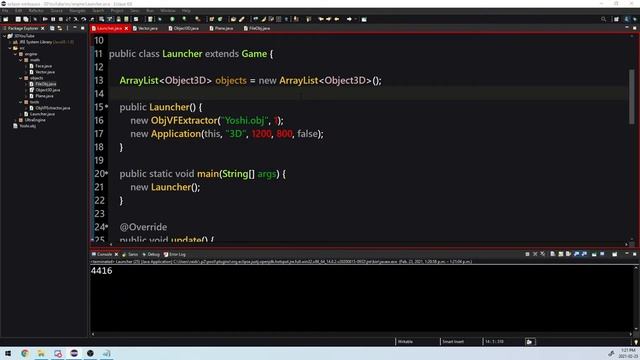
Task: Open the File menu
Action: click(5, 11)
